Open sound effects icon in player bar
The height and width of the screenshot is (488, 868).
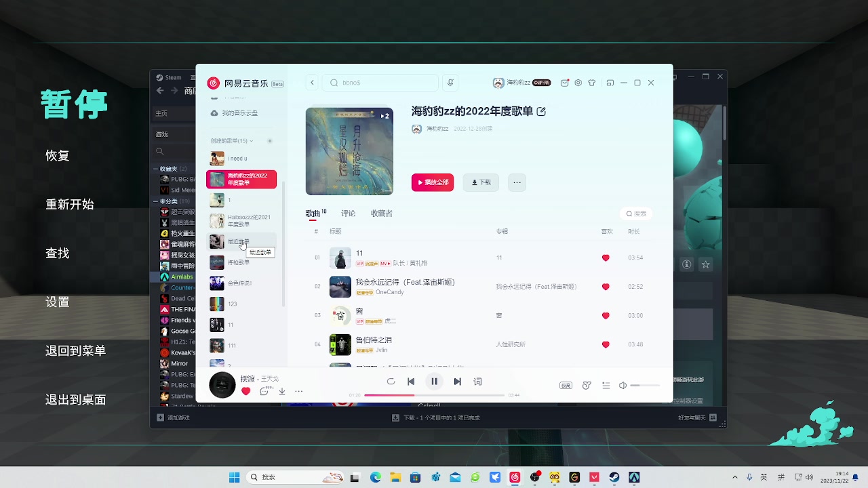pos(587,386)
